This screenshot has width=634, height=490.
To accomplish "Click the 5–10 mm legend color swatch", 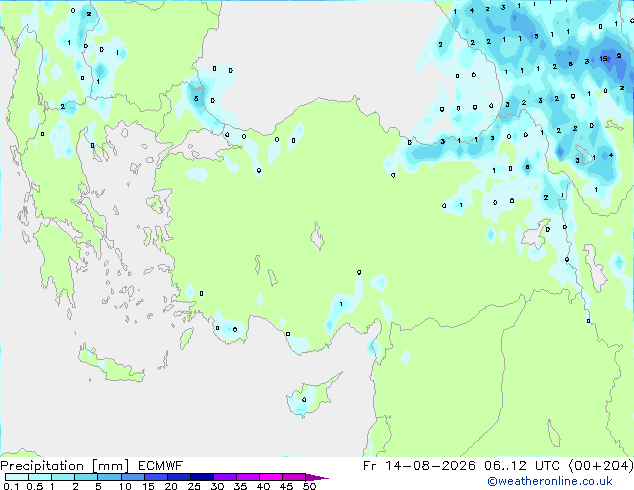I will coord(109,477).
